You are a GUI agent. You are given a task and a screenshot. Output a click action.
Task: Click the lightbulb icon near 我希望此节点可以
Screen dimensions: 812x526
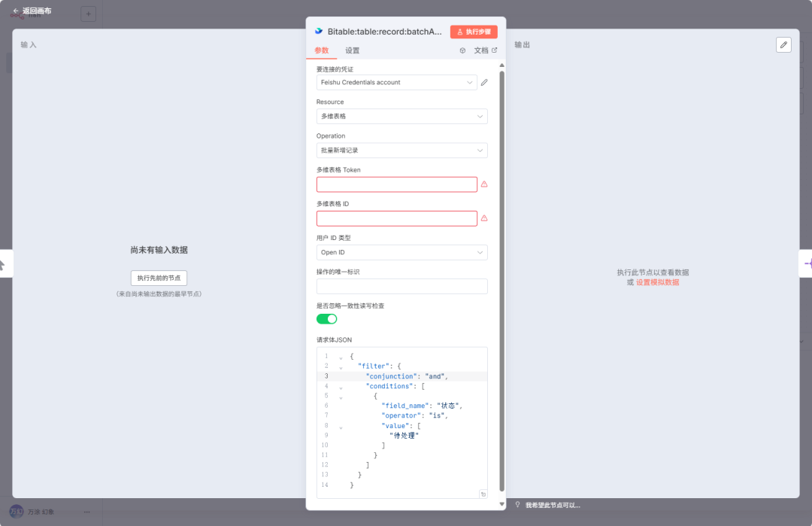pos(517,505)
